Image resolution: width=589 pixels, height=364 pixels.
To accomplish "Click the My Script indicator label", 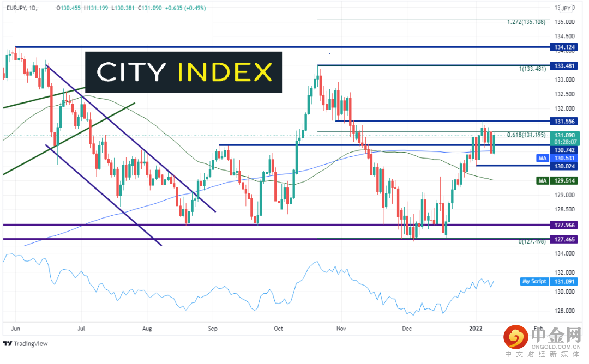I will tap(534, 281).
